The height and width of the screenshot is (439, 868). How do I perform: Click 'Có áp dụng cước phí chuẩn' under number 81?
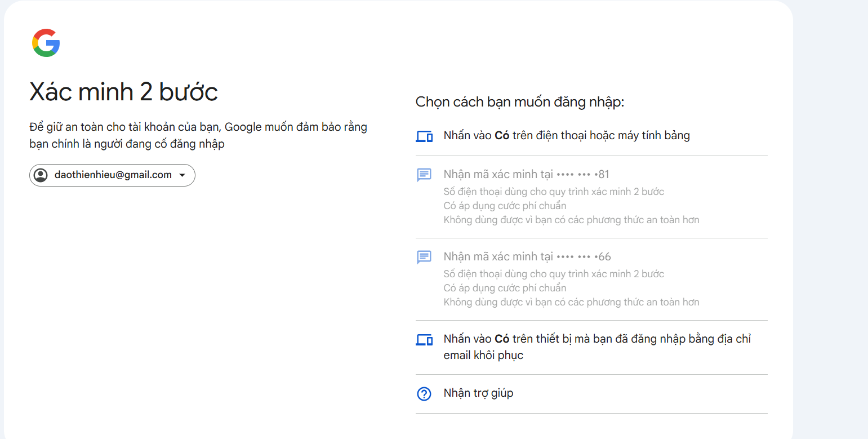505,206
